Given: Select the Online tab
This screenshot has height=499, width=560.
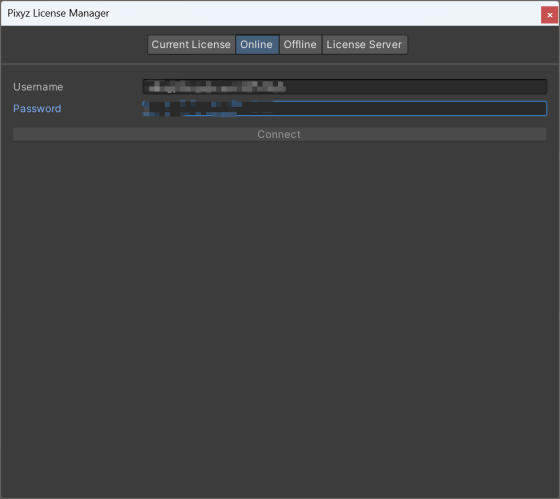Looking at the screenshot, I should [257, 45].
